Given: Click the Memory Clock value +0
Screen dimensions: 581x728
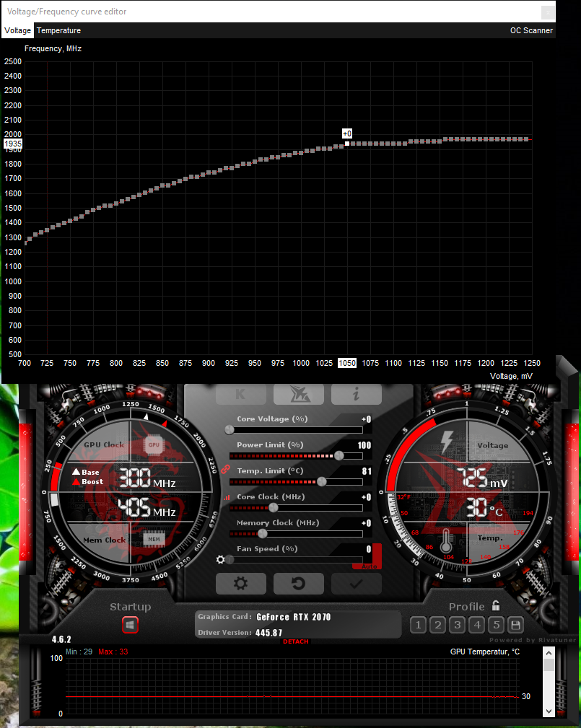Looking at the screenshot, I should 367,523.
